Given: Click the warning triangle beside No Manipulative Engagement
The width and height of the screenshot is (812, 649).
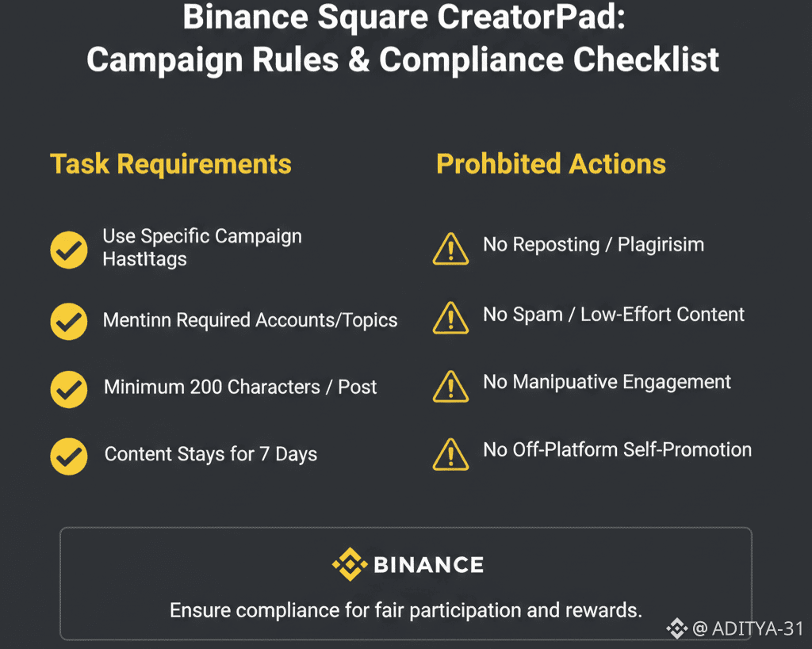Looking at the screenshot, I should click(x=450, y=385).
